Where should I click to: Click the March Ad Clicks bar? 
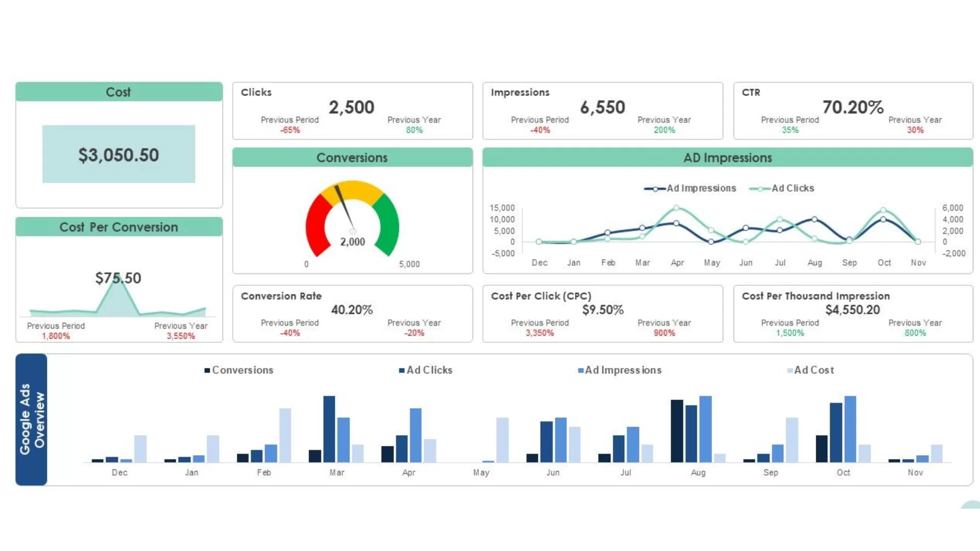coord(329,429)
